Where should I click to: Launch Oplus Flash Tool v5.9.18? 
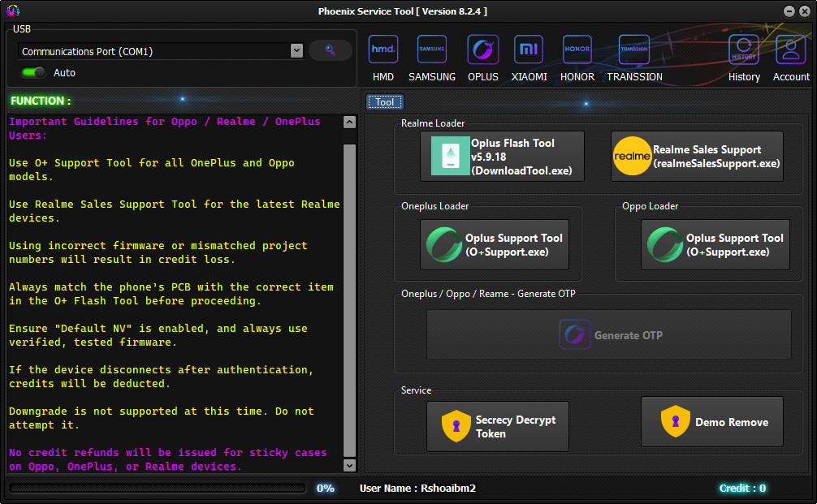[502, 156]
